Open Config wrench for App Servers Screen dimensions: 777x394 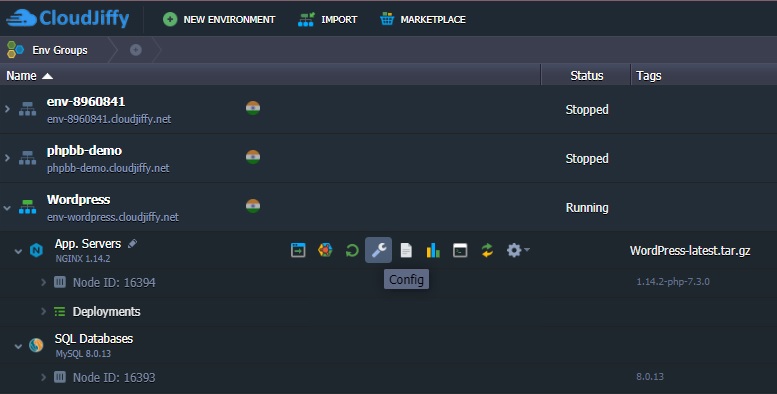pos(379,250)
